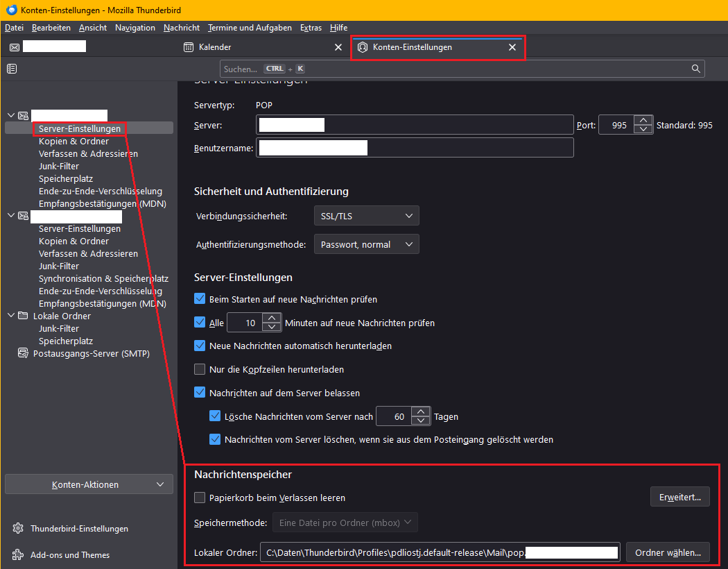Image resolution: width=728 pixels, height=569 pixels.
Task: Open the Verbindungssicherheit SSL/TLS dropdown
Action: pyautogui.click(x=366, y=216)
